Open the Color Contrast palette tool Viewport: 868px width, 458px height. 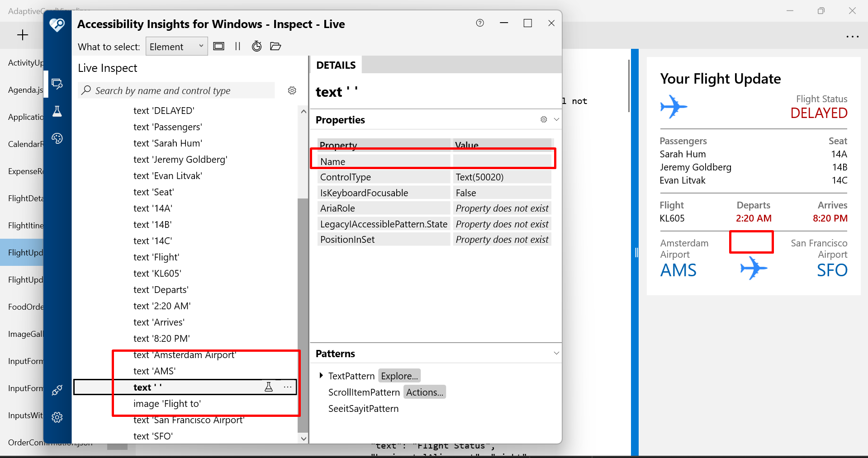(x=57, y=138)
